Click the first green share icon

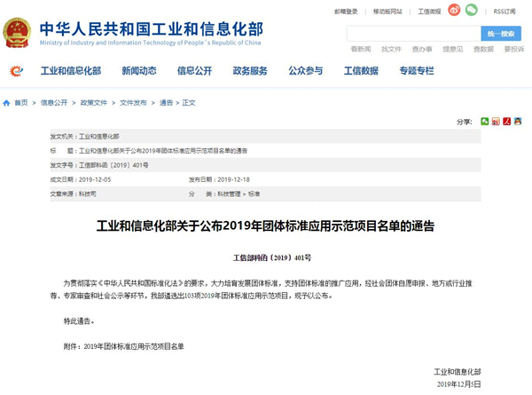484,122
